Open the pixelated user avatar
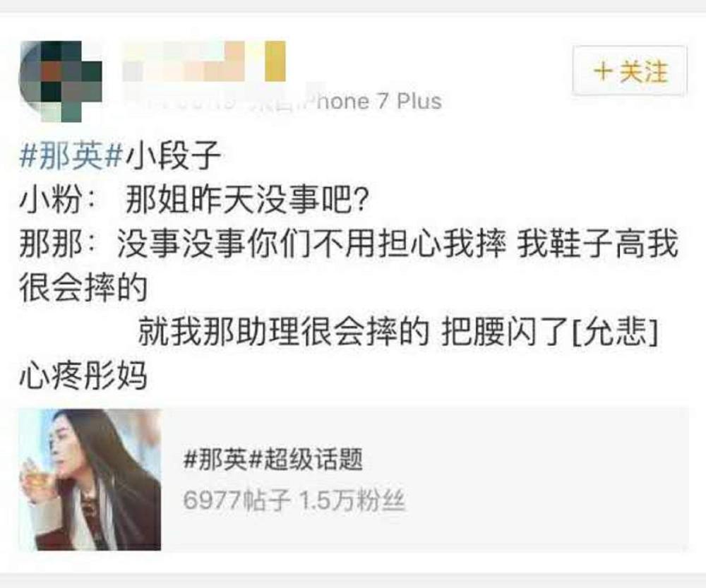The width and height of the screenshot is (706, 588). point(61,81)
